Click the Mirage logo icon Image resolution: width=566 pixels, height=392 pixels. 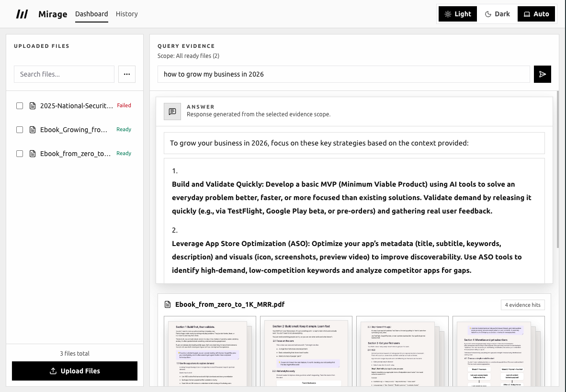(x=22, y=14)
